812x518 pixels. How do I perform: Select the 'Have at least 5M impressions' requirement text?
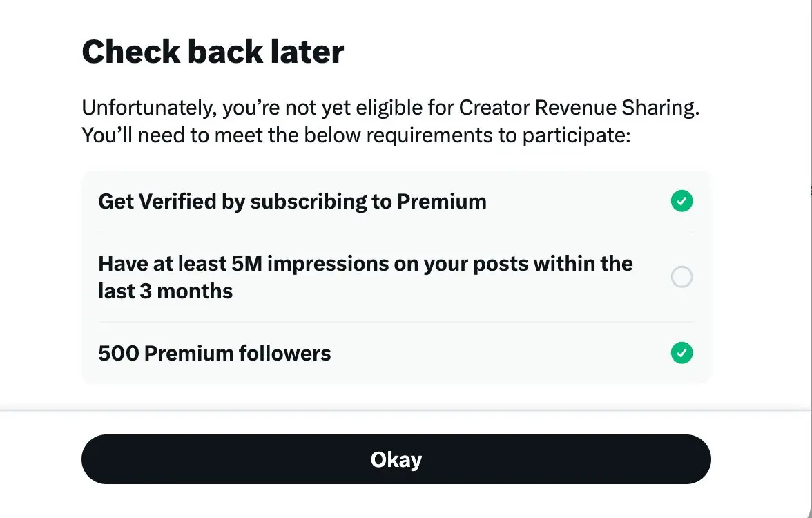tap(365, 264)
